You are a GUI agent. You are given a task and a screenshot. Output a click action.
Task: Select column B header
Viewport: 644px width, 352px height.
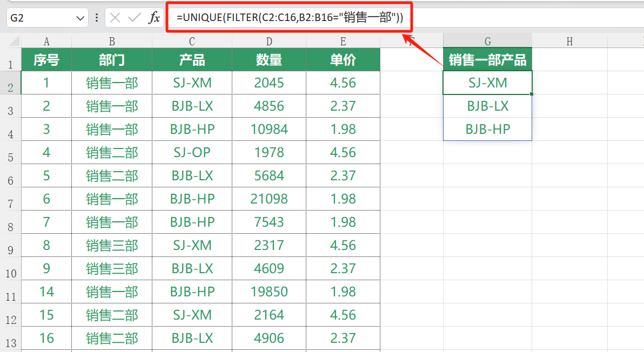(112, 42)
